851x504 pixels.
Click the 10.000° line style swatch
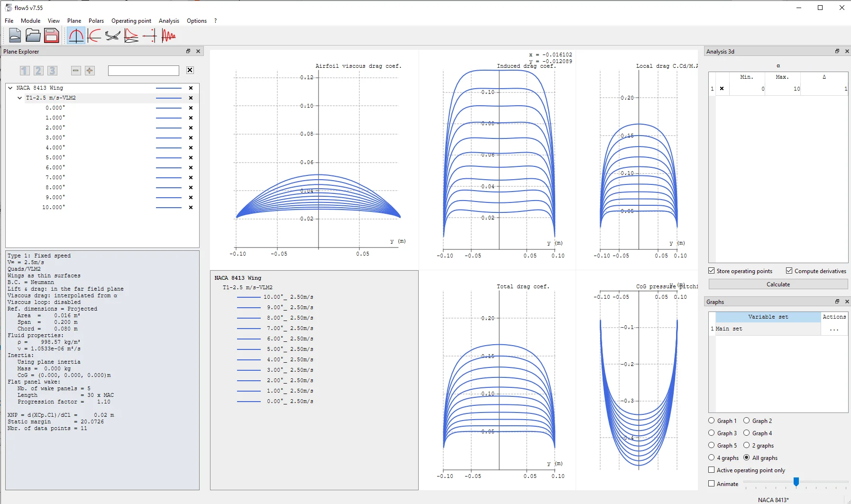169,207
